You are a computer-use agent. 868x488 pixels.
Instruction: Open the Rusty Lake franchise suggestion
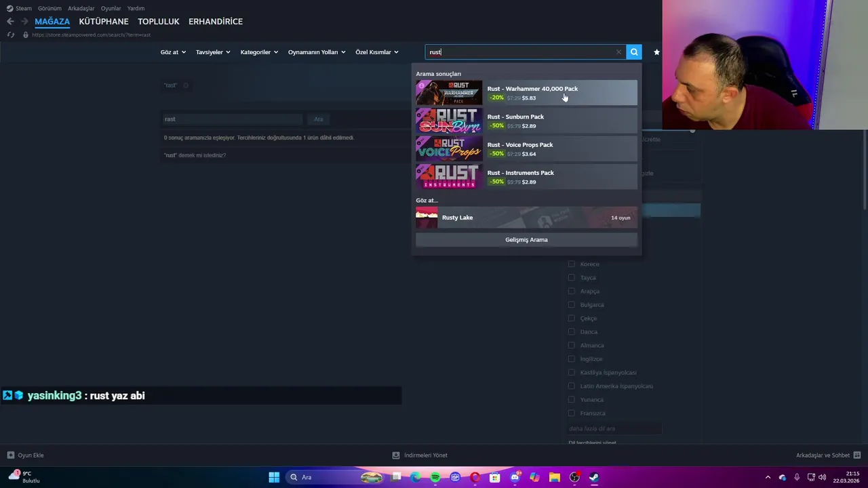(526, 218)
